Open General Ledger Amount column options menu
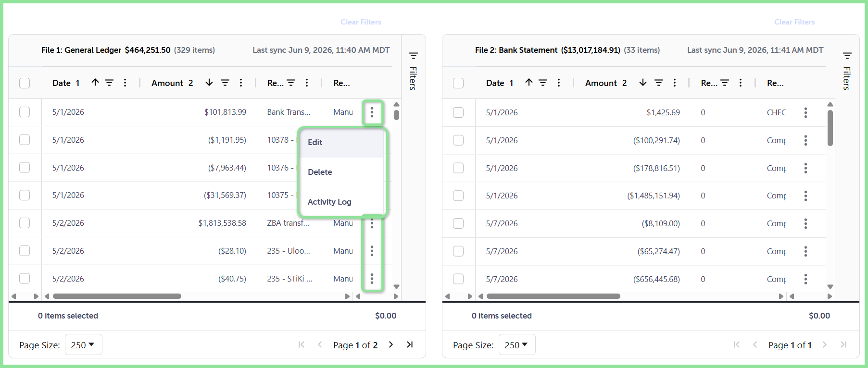 241,83
